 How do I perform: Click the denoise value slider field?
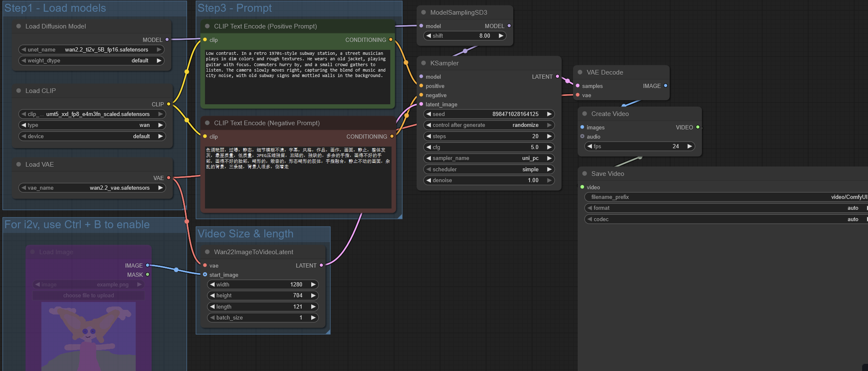coord(489,180)
